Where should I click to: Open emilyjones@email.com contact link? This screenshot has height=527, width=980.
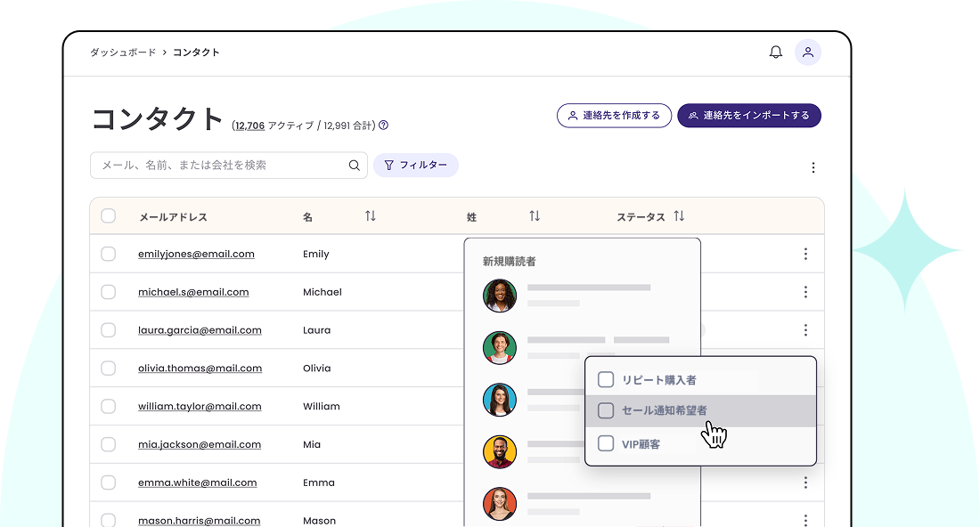pyautogui.click(x=196, y=254)
